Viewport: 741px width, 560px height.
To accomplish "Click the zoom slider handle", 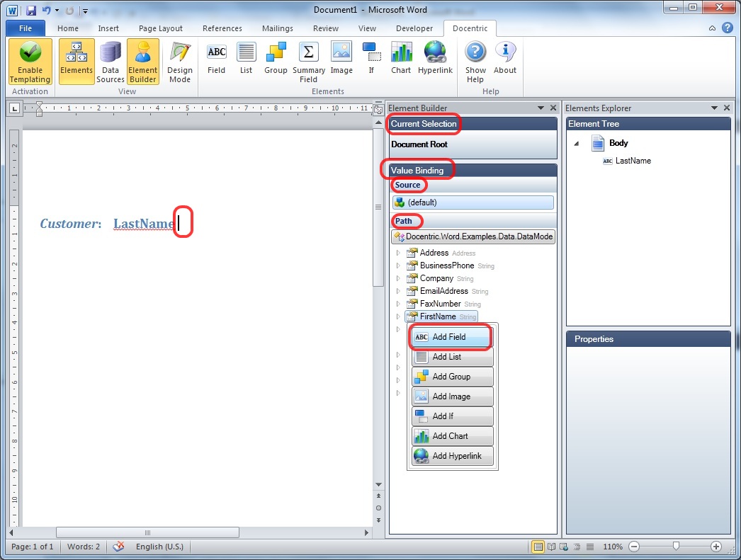I will click(677, 547).
